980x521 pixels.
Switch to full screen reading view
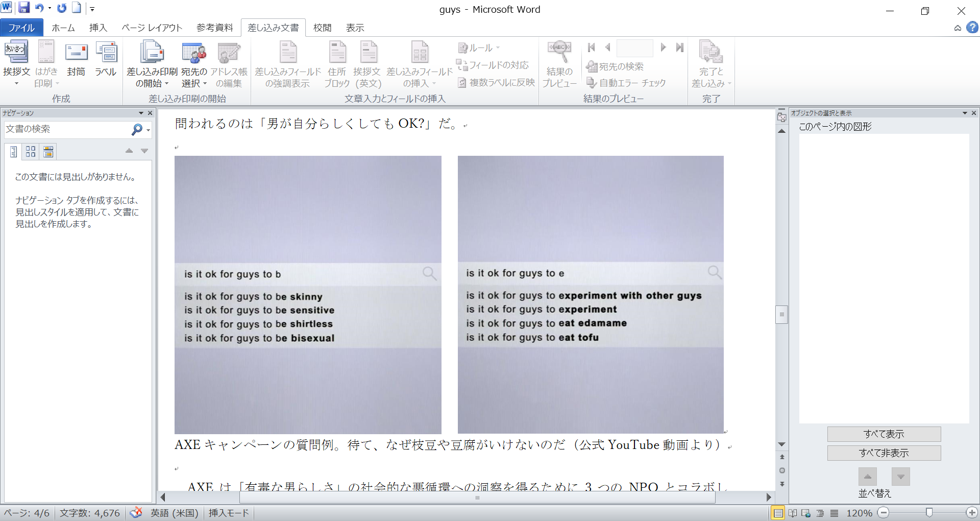[792, 513]
